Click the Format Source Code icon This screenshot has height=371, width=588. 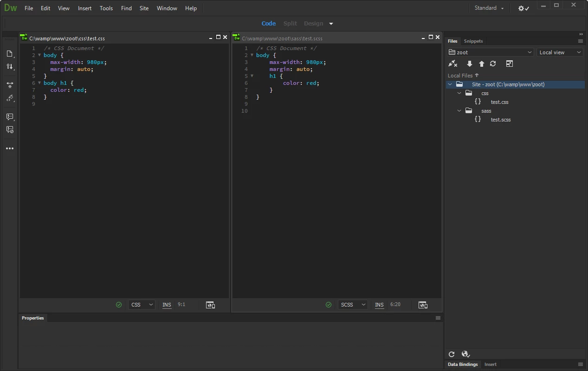pyautogui.click(x=10, y=98)
